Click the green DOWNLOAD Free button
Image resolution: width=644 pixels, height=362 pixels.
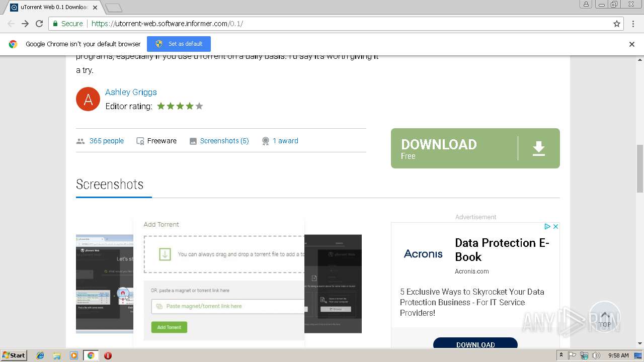click(475, 148)
